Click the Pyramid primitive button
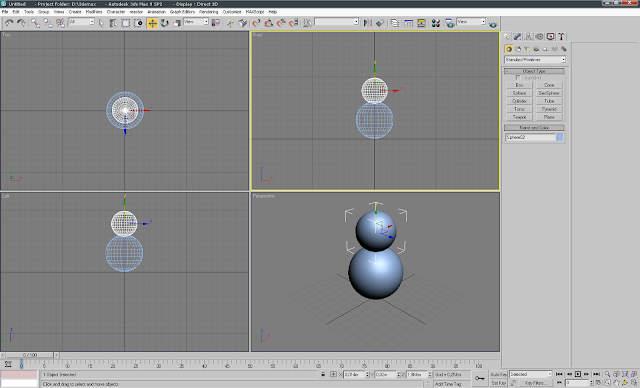Screen dimensions: 640x388 (549, 109)
